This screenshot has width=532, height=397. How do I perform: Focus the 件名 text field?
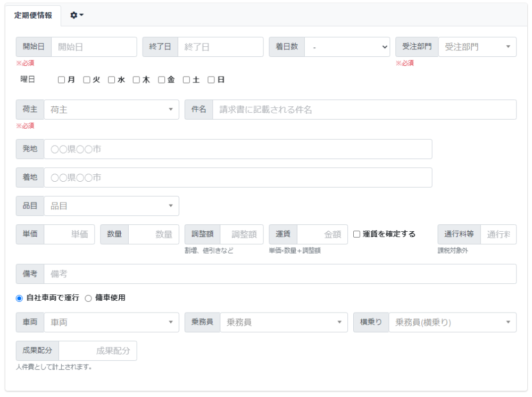[364, 109]
